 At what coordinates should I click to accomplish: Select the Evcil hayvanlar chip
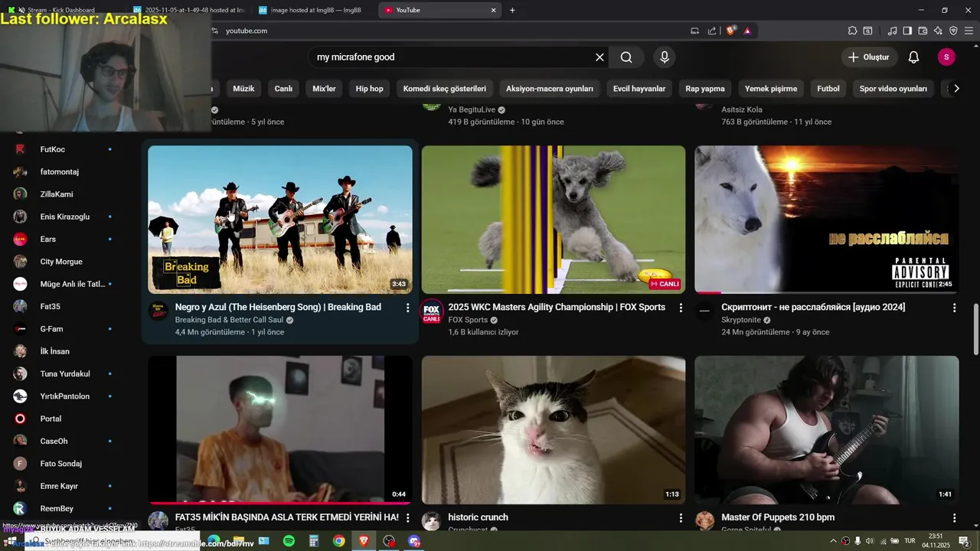[x=639, y=89]
